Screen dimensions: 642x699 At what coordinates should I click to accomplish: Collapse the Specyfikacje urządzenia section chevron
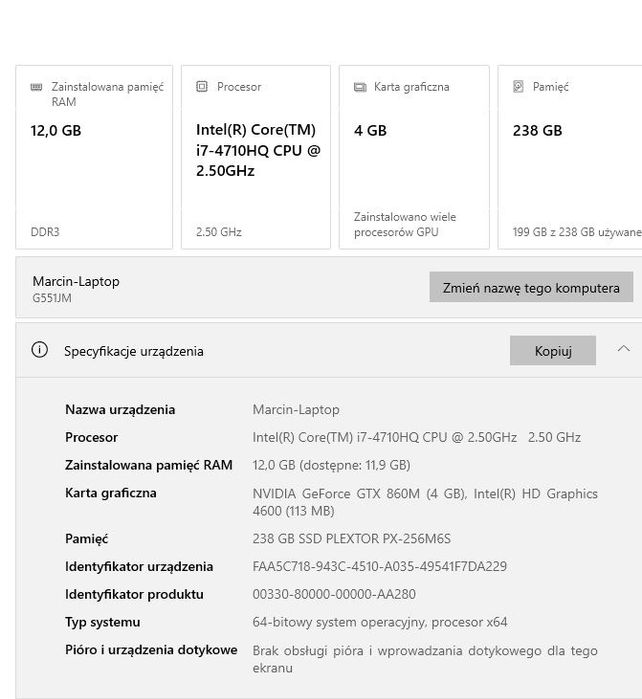(623, 349)
